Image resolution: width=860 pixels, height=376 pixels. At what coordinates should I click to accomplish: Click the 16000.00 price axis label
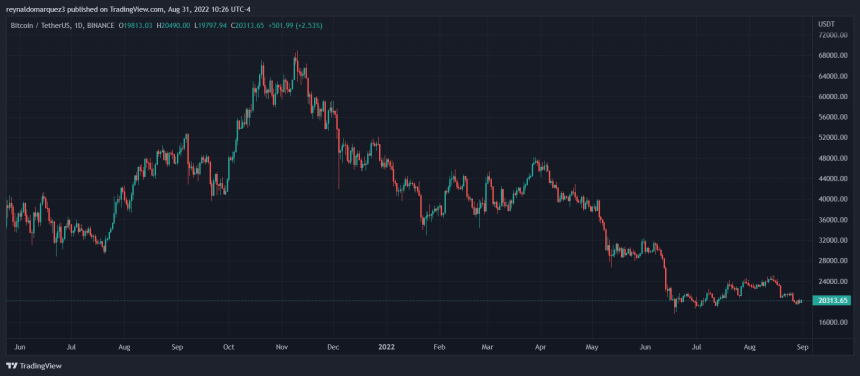click(x=833, y=322)
